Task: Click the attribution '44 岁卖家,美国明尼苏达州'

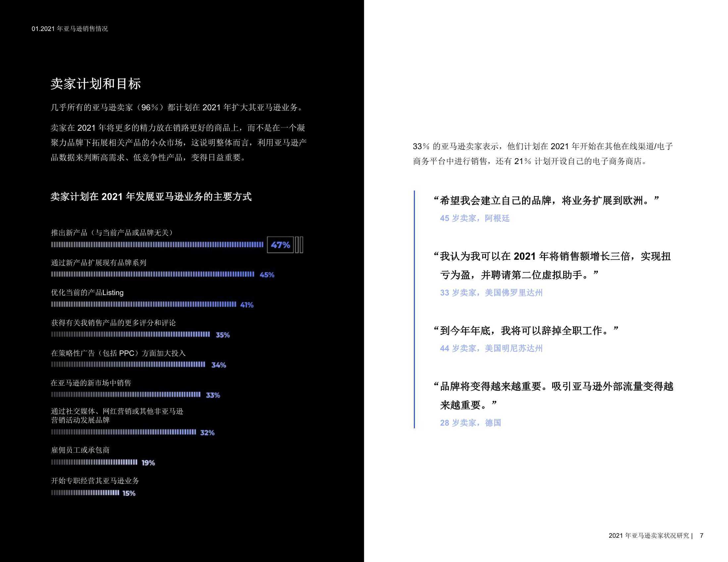Action: (x=491, y=348)
